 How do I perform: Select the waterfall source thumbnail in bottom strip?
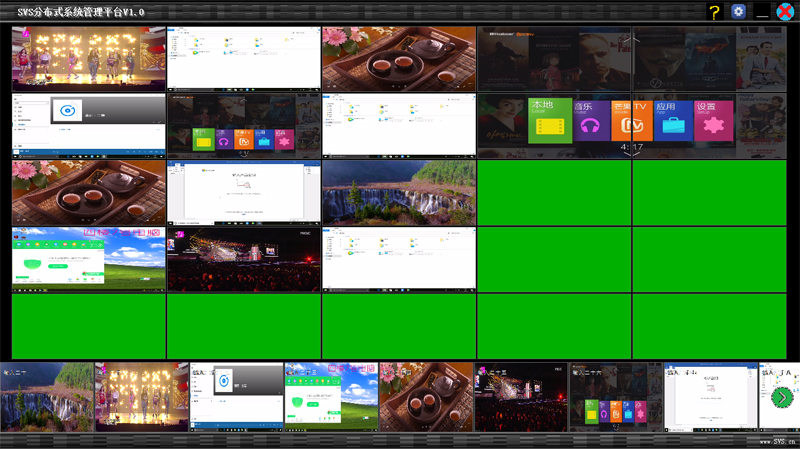coord(46,397)
